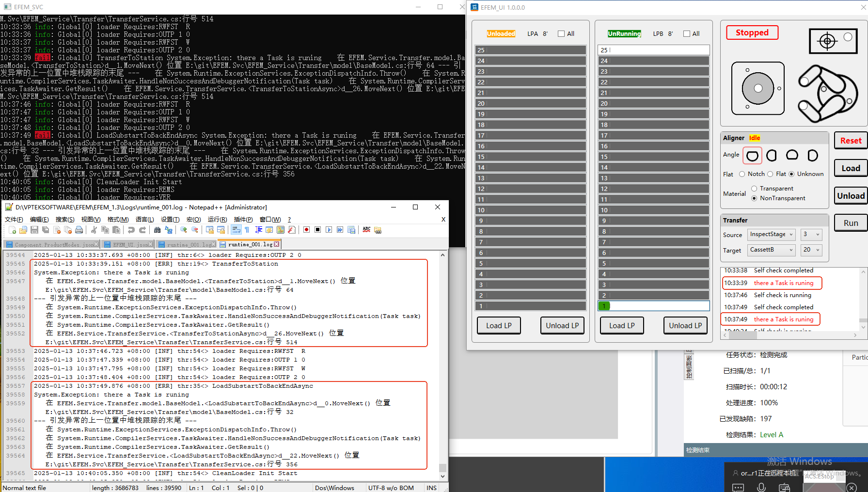Click the Zoom In magnifier icon
Viewport: 868px width, 492px height.
(184, 230)
